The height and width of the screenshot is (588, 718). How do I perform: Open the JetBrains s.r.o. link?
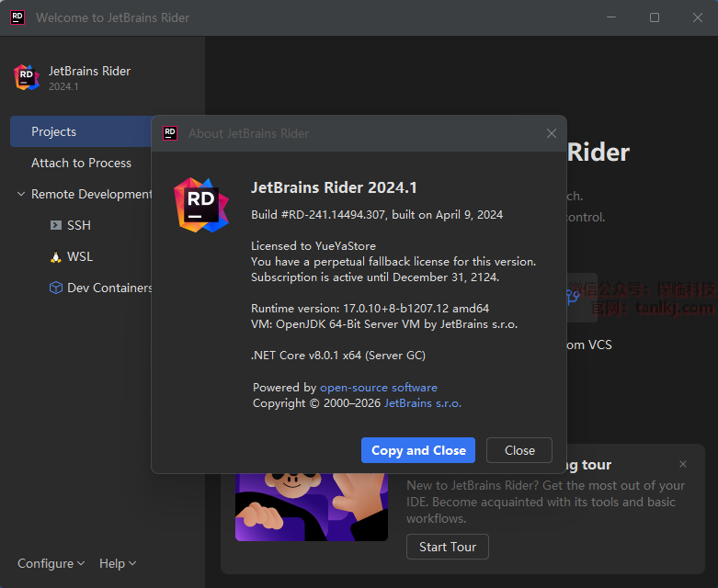pos(422,403)
